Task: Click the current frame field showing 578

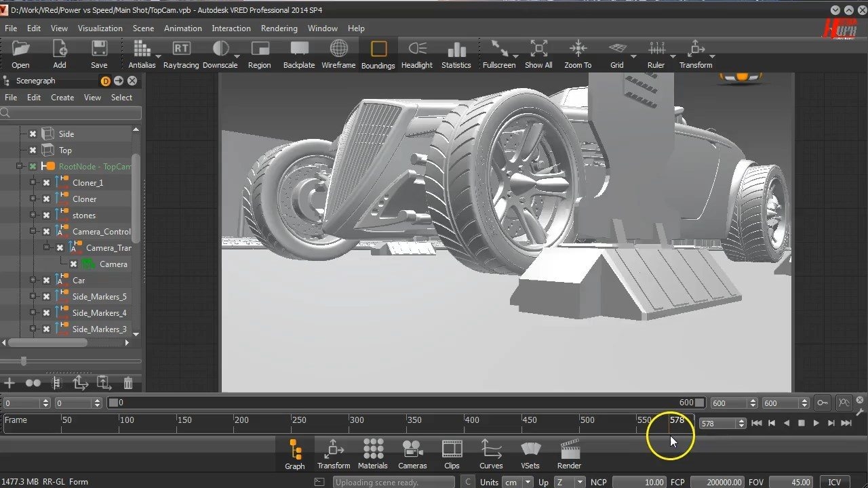Action: [717, 424]
